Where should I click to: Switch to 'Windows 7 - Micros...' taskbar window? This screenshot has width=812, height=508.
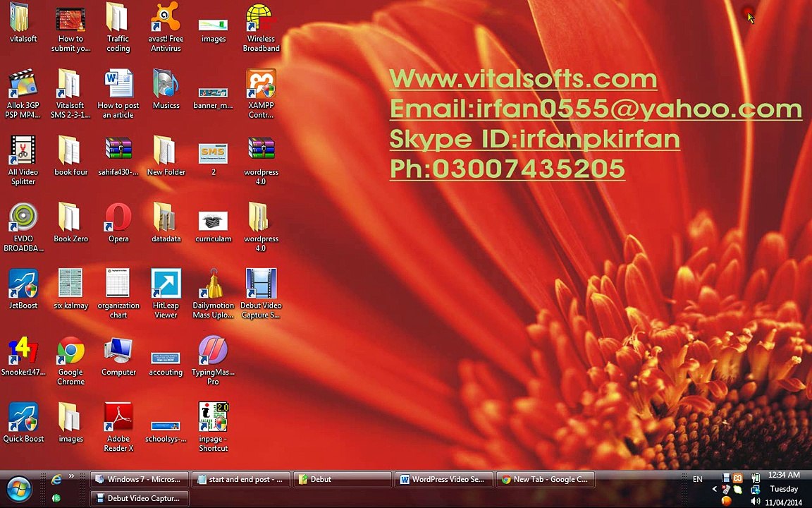[x=140, y=480]
